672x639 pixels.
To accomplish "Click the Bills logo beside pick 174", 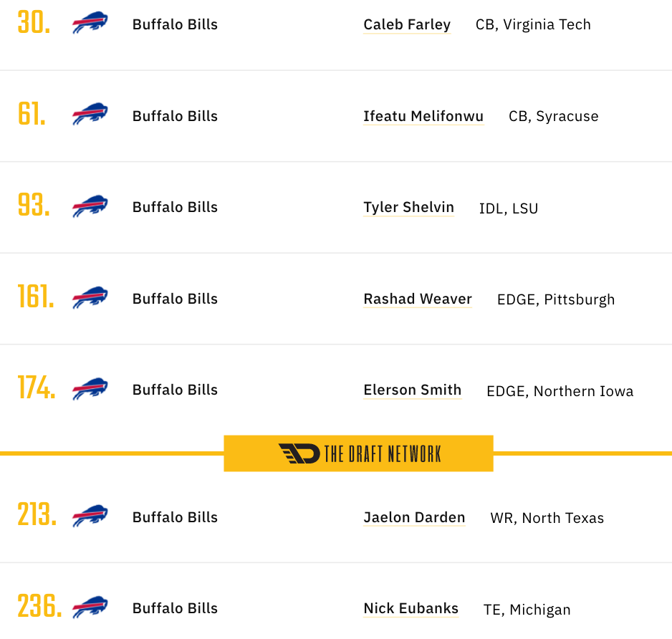I will click(90, 389).
